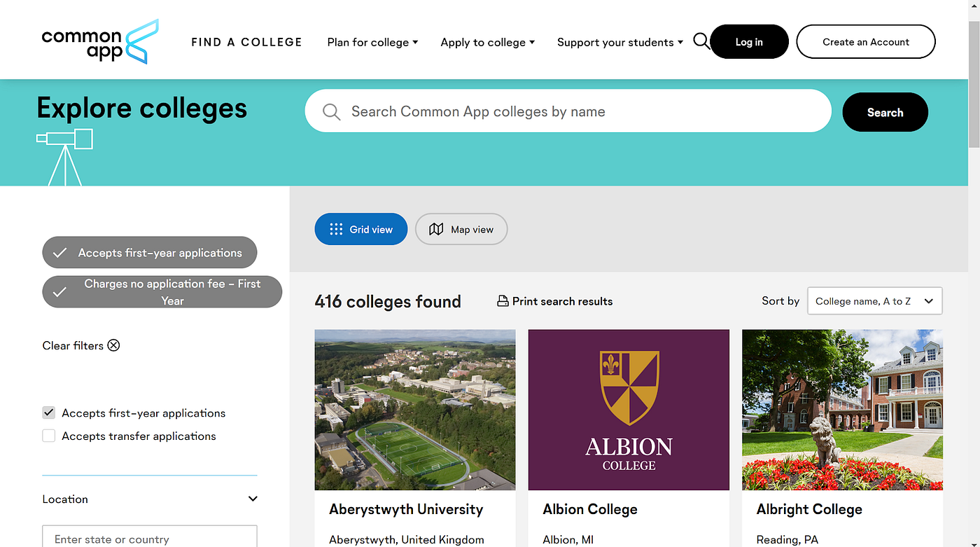The image size is (980, 547).
Task: Click the "Explore colleges" heading
Action: click(x=141, y=109)
